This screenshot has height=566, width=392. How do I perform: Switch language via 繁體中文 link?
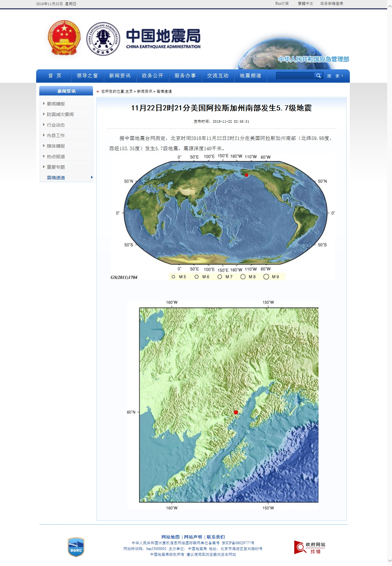click(305, 4)
